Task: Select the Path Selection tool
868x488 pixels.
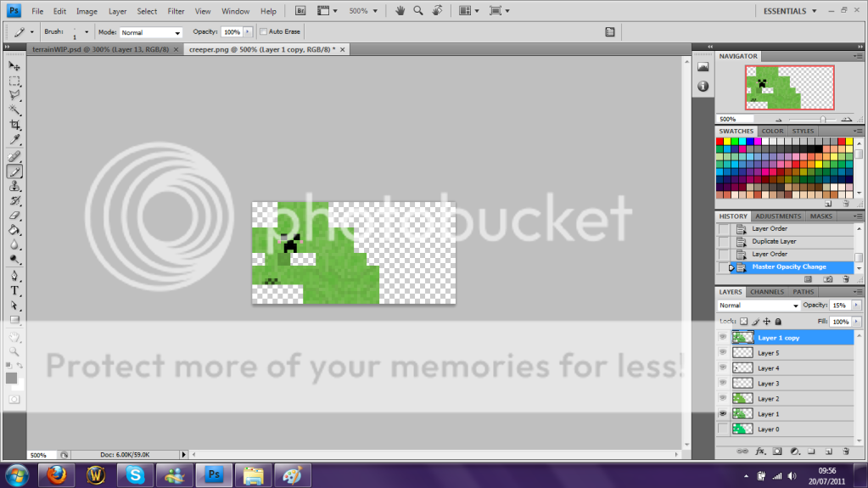Action: [14, 306]
